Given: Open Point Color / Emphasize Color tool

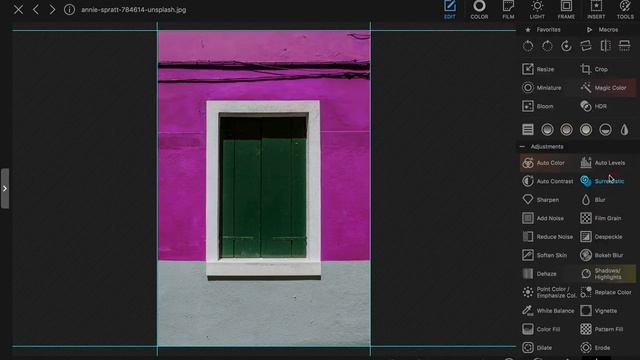Looking at the screenshot, I should click(549, 292).
